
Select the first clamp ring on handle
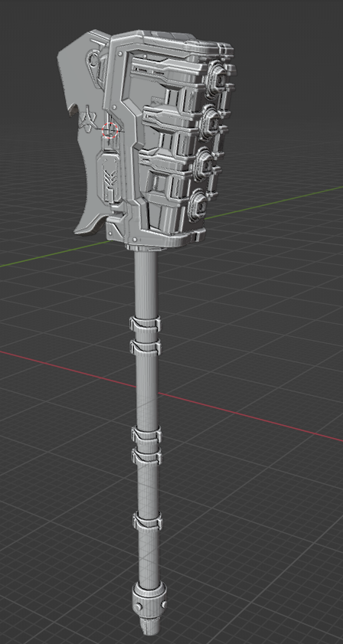point(145,324)
